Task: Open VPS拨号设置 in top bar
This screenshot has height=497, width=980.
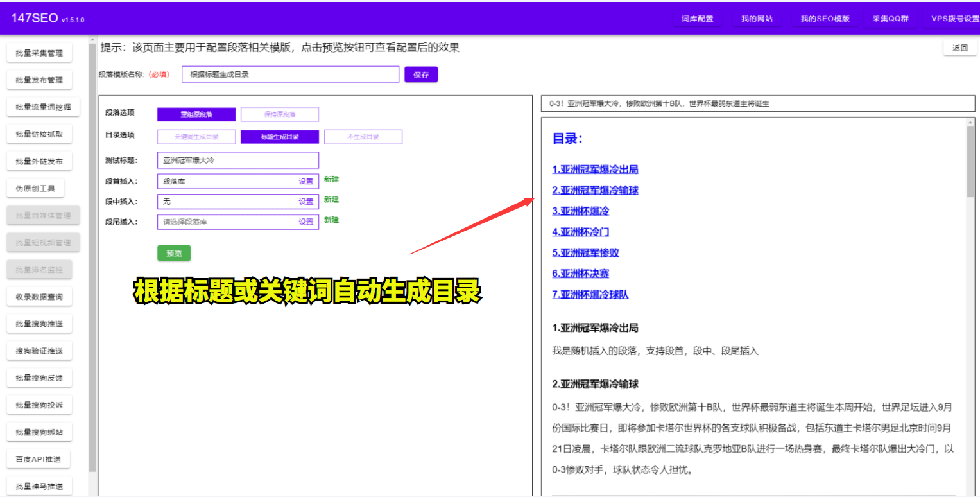Action: [x=955, y=19]
